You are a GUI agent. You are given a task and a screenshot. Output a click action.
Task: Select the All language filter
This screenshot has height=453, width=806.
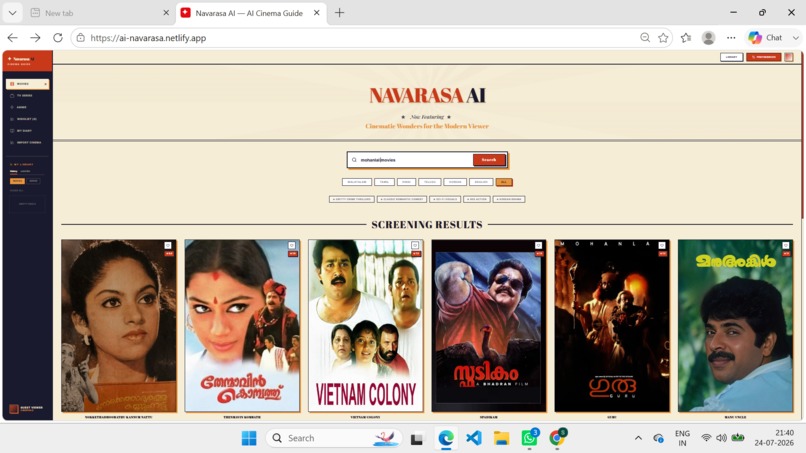pyautogui.click(x=504, y=182)
